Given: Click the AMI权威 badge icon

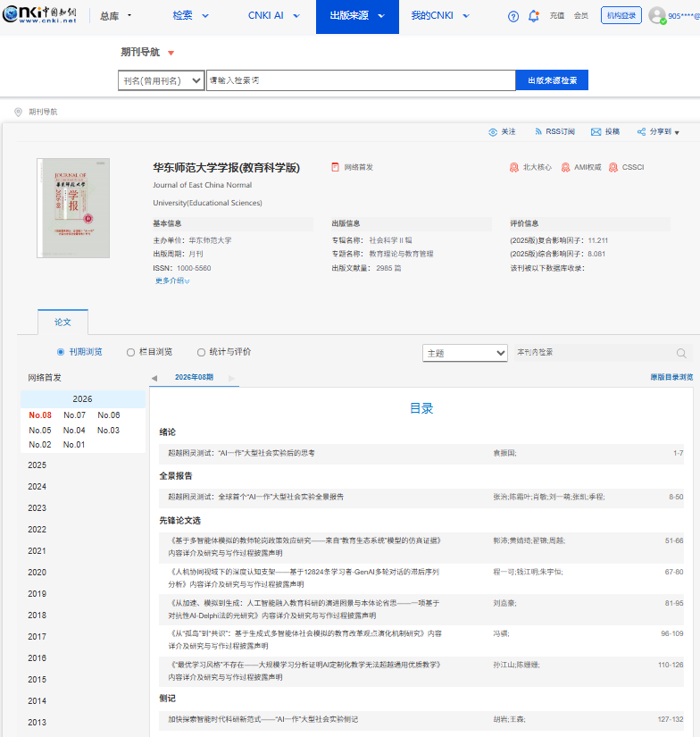Looking at the screenshot, I should tap(566, 167).
